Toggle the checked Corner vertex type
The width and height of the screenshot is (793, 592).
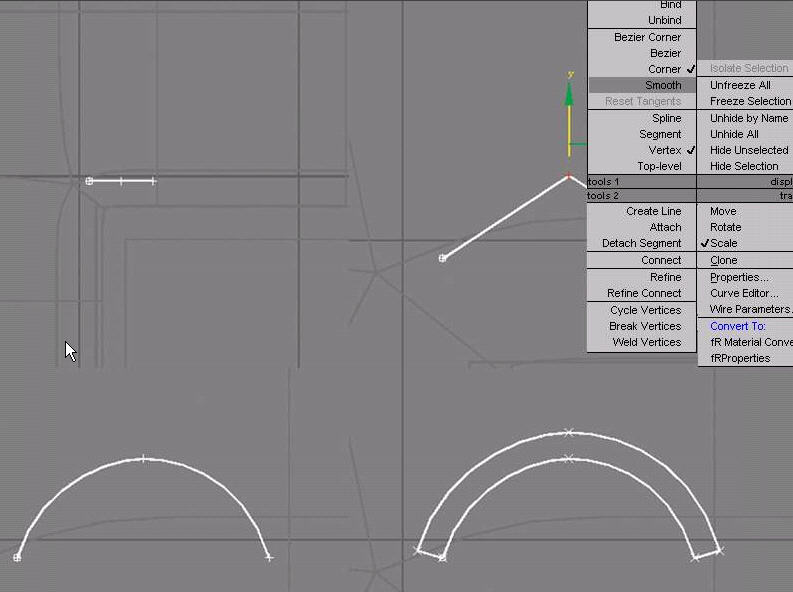tap(664, 69)
